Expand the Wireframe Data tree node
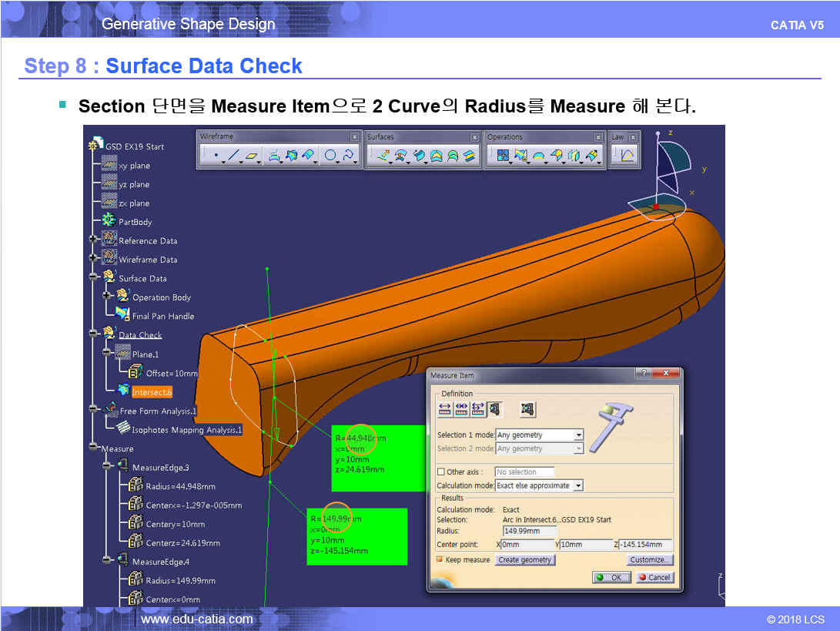Viewport: 840px width, 631px height. point(94,259)
